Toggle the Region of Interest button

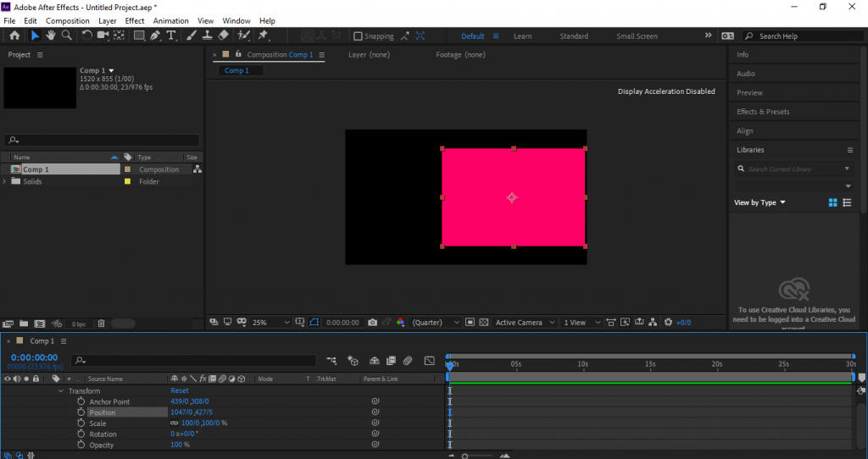(470, 323)
